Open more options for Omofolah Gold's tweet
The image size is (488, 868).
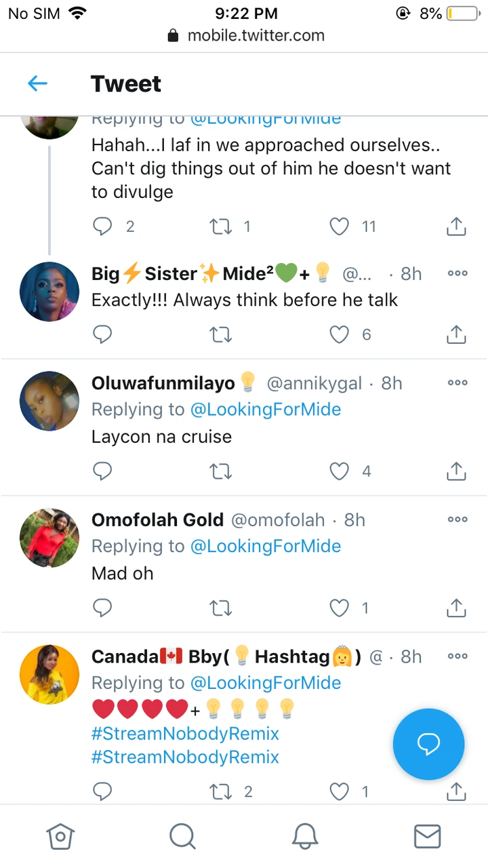(x=457, y=519)
